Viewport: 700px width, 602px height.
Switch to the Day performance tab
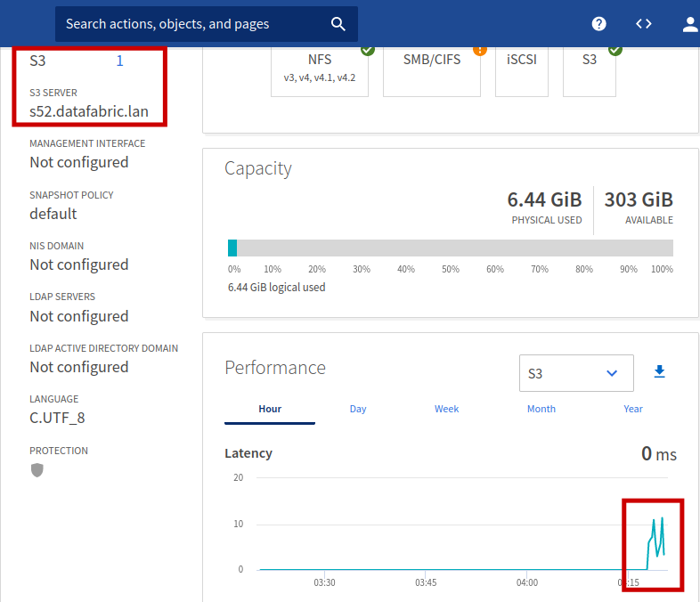[358, 410]
